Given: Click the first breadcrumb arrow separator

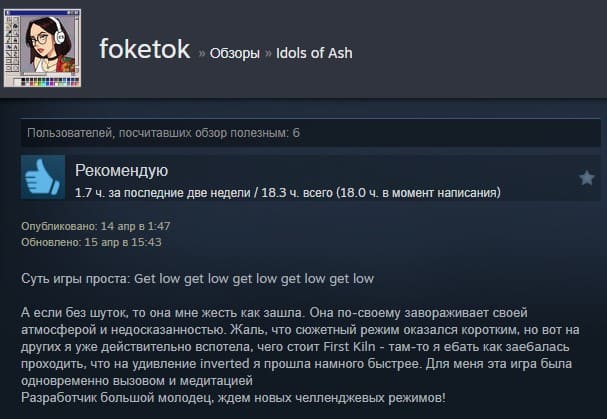Looking at the screenshot, I should point(201,53).
